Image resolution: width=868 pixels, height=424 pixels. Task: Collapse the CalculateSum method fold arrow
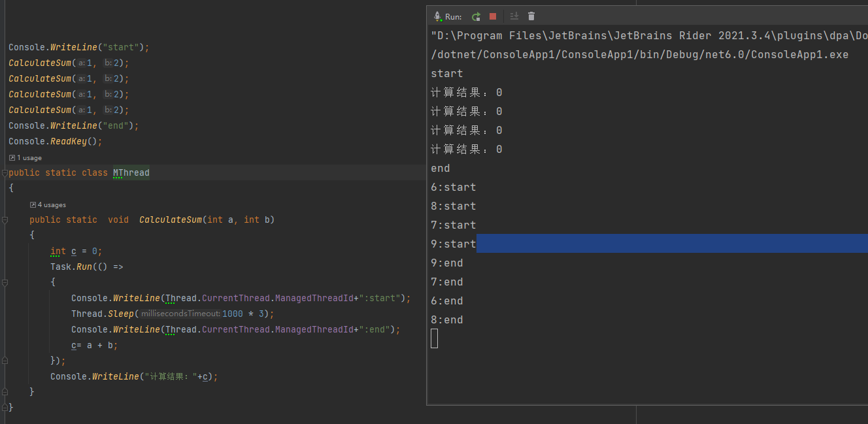(x=4, y=220)
